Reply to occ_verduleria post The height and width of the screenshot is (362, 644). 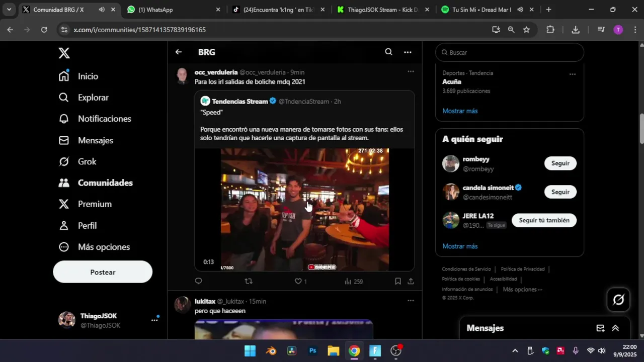(198, 282)
